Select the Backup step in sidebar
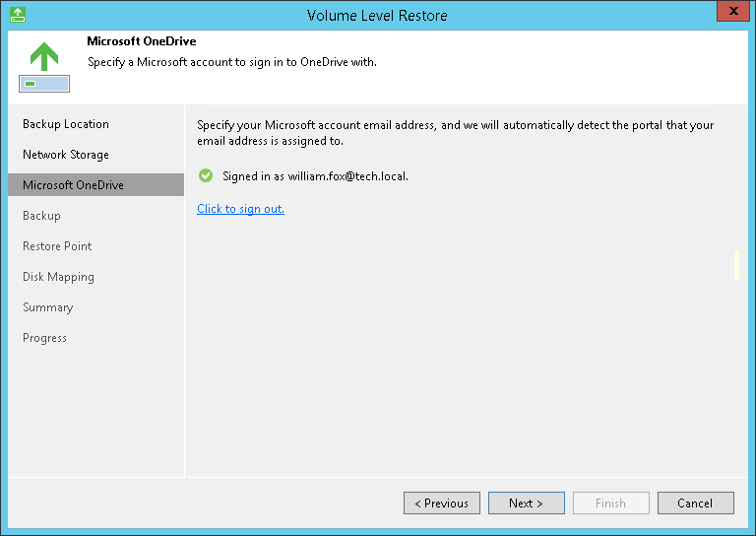This screenshot has width=756, height=536. coord(41,216)
